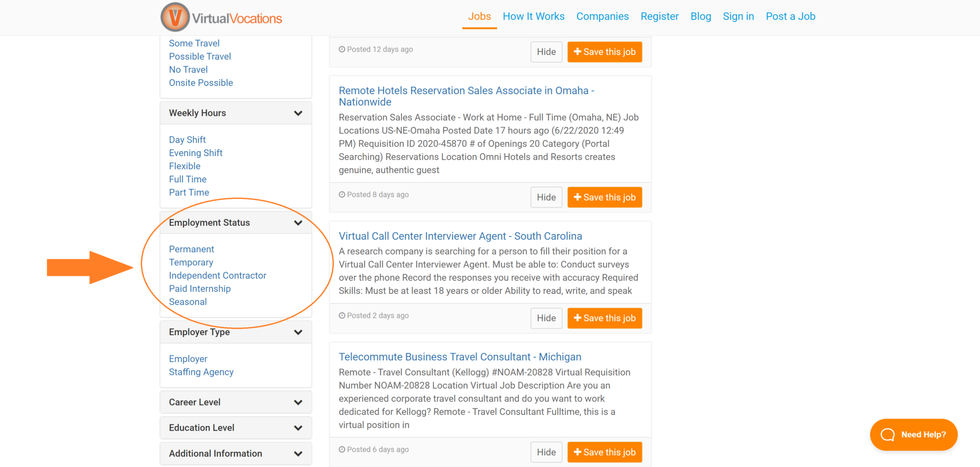Select the Employer type filter
980x467 pixels.
tap(188, 359)
